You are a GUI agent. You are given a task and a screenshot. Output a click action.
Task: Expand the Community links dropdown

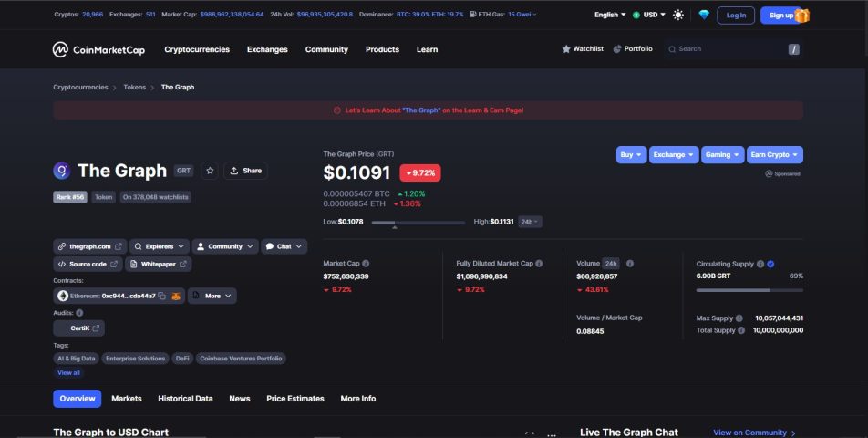224,246
